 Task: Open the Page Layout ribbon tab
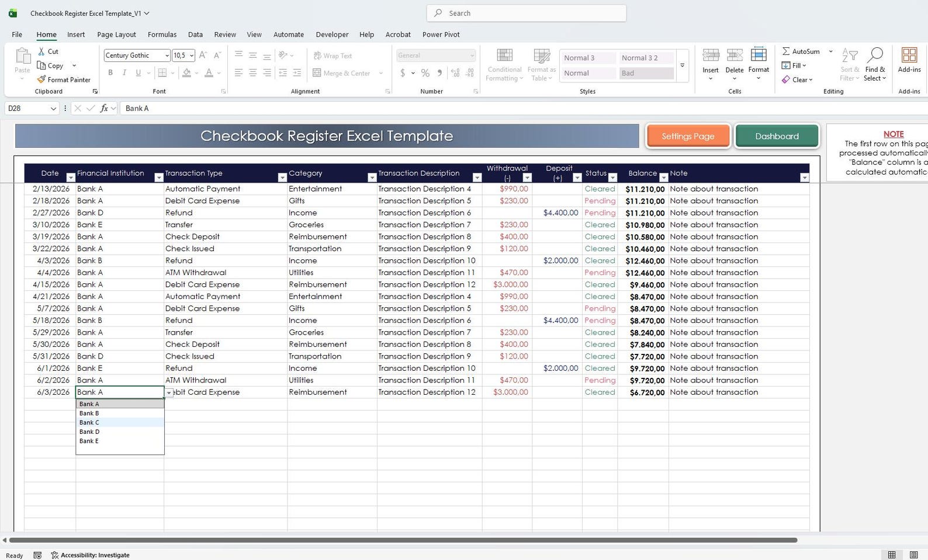[116, 34]
